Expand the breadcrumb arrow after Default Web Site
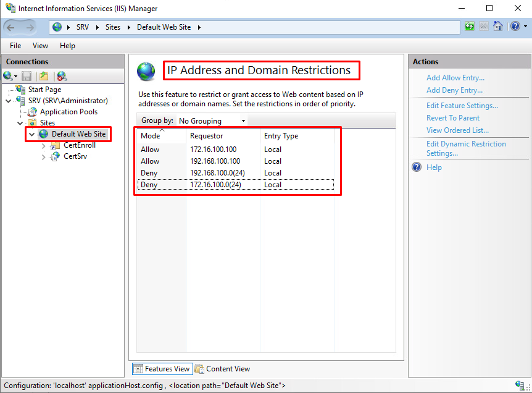 point(199,28)
